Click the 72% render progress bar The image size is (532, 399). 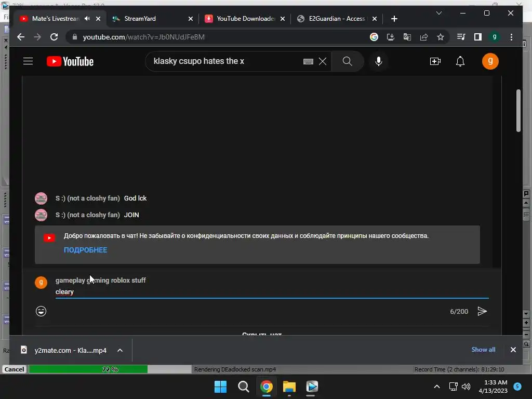click(x=110, y=369)
